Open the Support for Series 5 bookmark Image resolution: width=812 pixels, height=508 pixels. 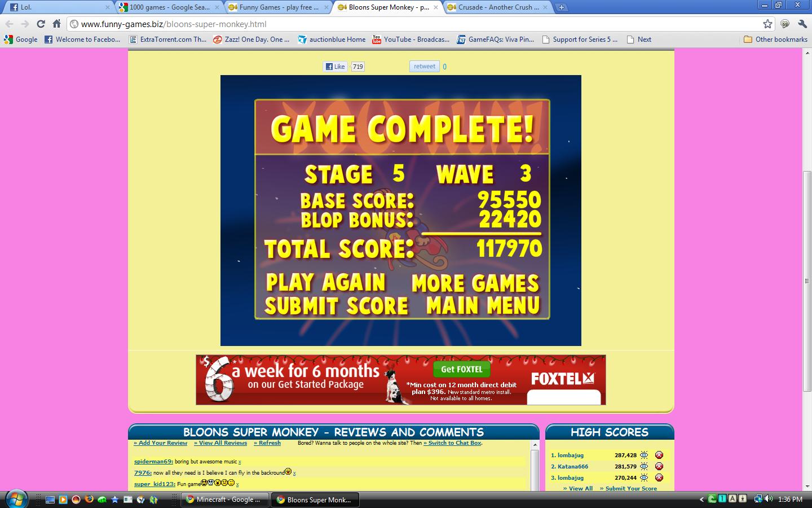tap(580, 40)
